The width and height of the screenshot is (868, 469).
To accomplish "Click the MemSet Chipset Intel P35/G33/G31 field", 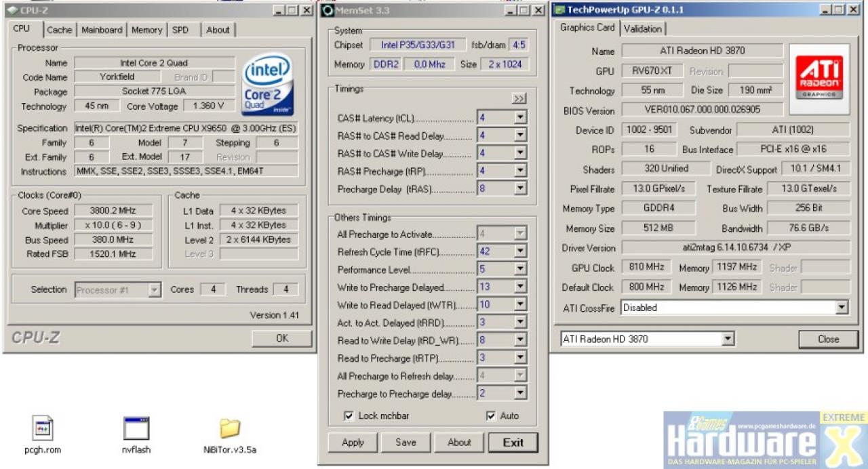I will tap(418, 45).
